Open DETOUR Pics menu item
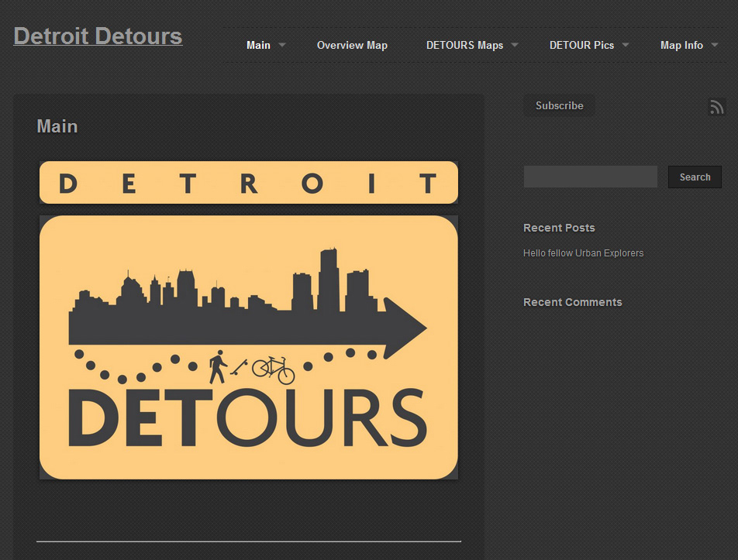 tap(581, 45)
